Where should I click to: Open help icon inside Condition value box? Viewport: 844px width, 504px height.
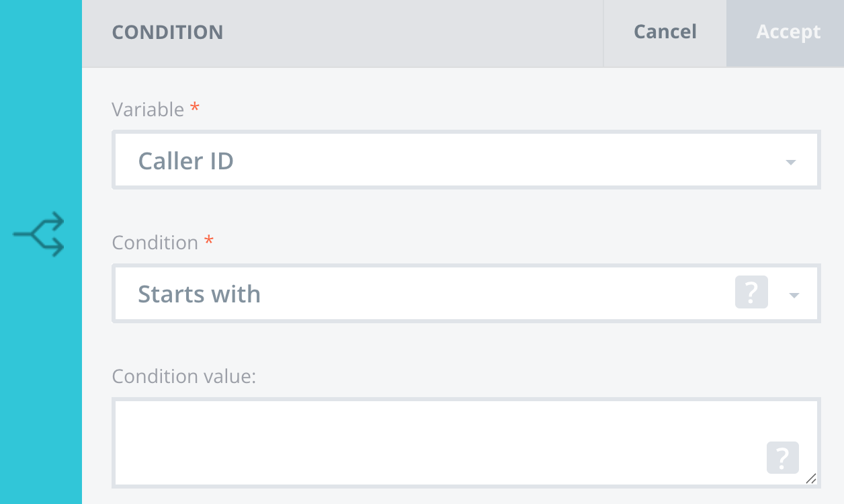[x=782, y=458]
